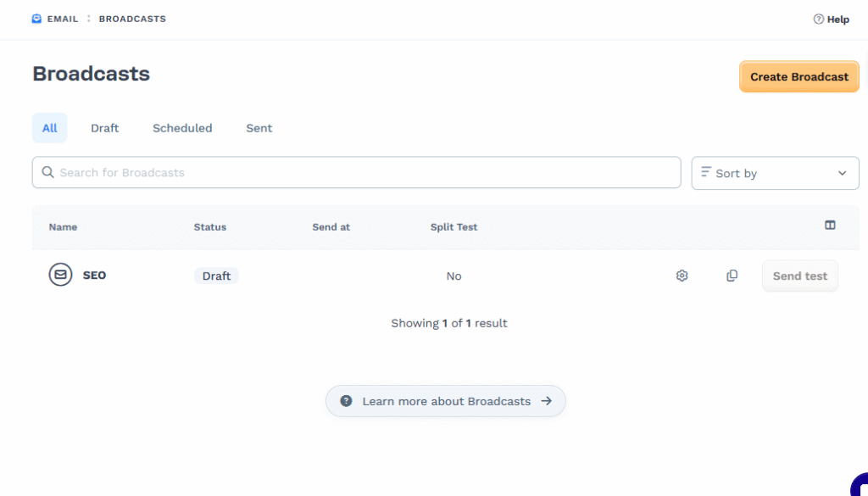
Task: Focus the Search for Broadcasts field
Action: point(357,172)
